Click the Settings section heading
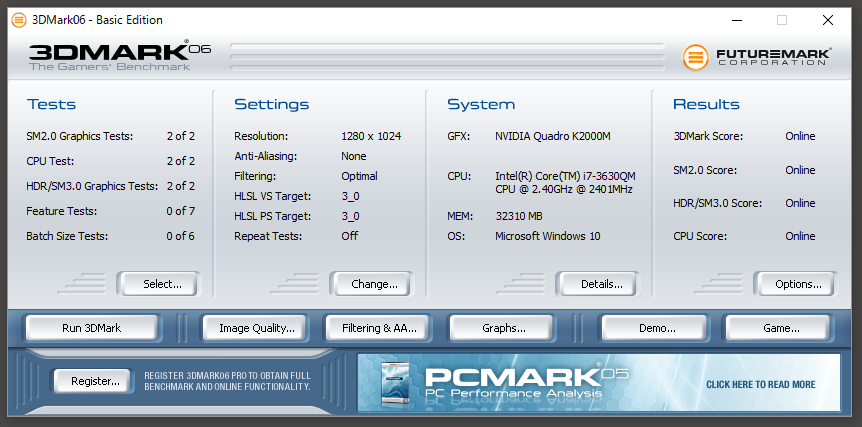 pos(272,104)
